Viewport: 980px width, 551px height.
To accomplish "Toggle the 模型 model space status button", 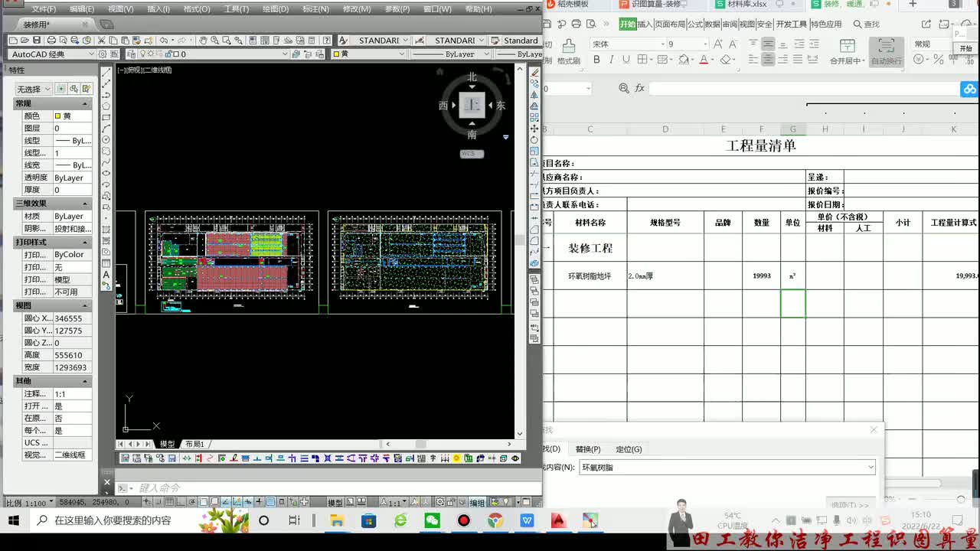I will pos(335,503).
